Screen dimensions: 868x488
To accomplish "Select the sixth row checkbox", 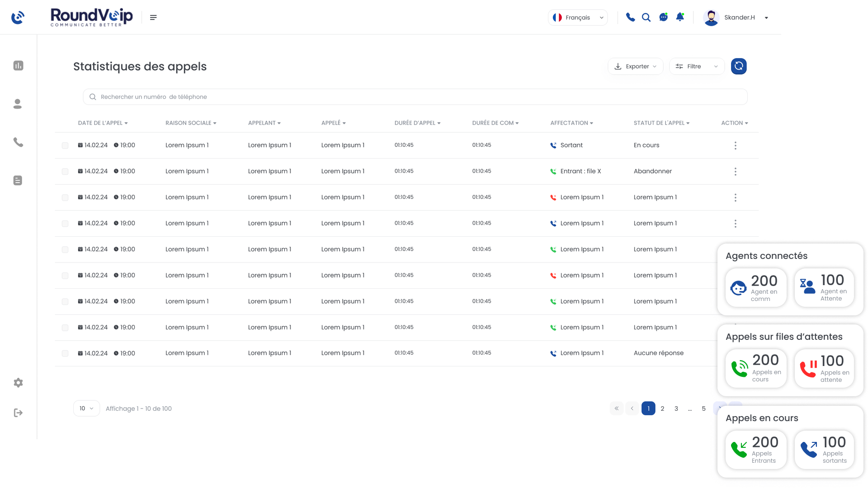I will pos(65,276).
